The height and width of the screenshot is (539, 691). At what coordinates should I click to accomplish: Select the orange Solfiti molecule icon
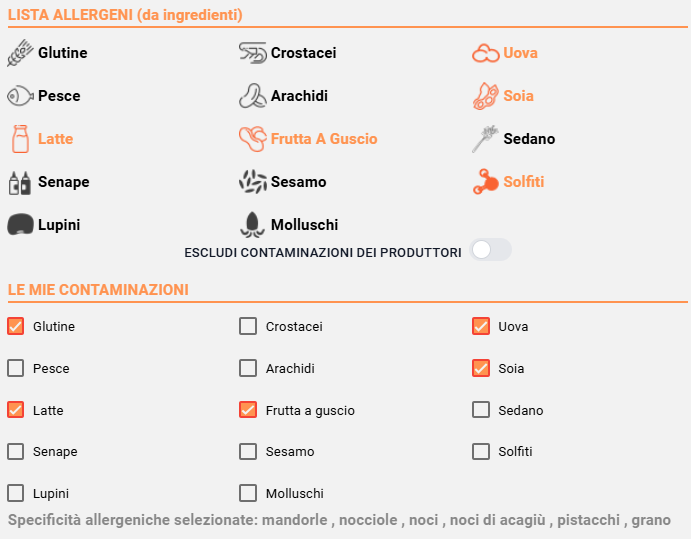click(486, 182)
